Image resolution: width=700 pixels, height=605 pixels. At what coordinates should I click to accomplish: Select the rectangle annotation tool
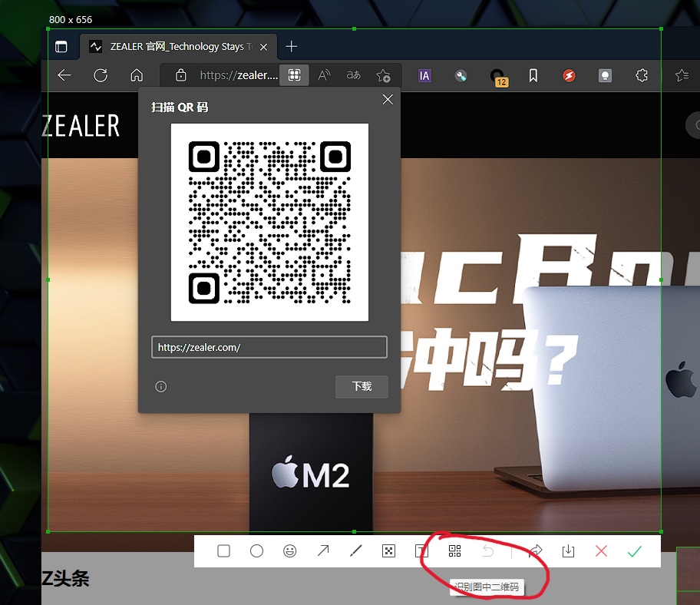(x=223, y=551)
